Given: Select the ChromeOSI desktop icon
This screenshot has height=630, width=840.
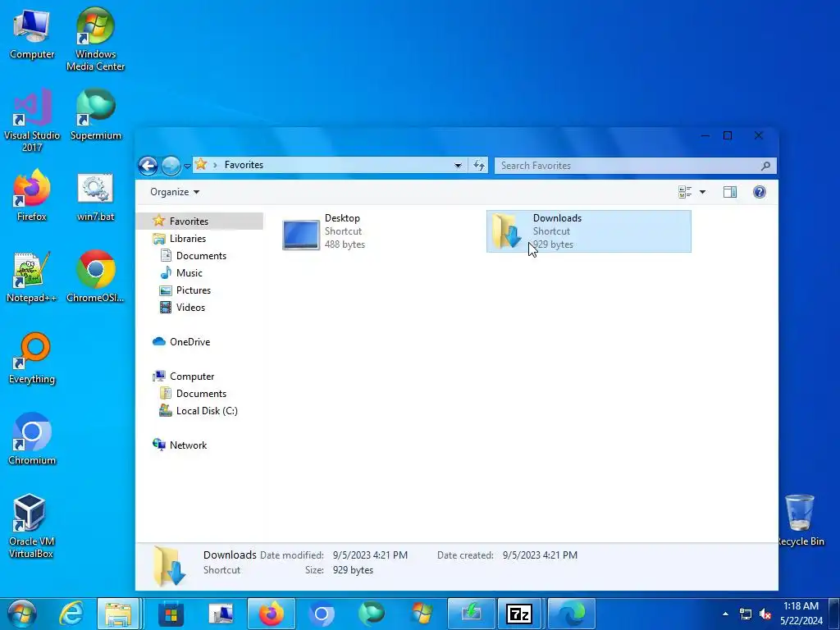Looking at the screenshot, I should point(95,276).
